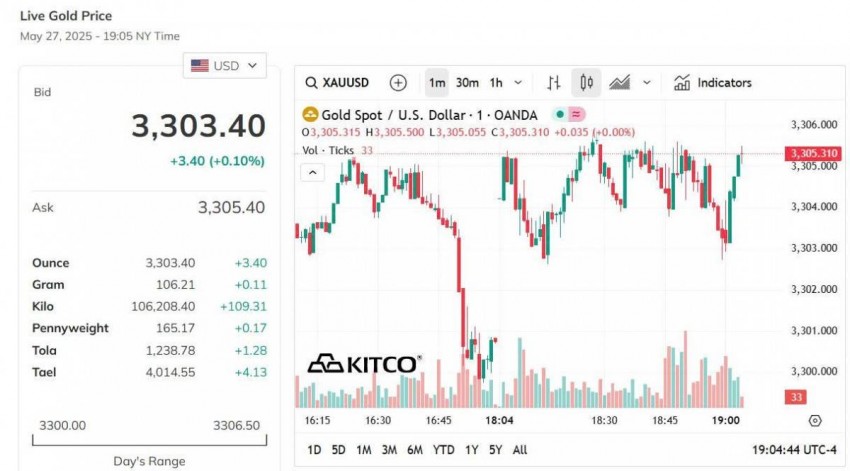
Task: Toggle the market status indicator pill
Action: tap(568, 115)
